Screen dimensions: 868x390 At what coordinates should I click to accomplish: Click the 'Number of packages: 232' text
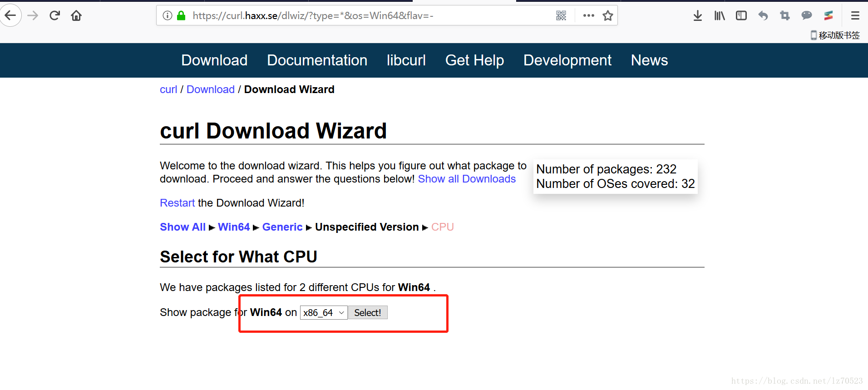[607, 169]
